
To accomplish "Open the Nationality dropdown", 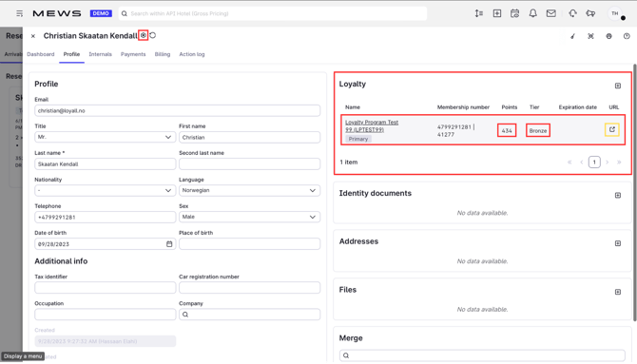I will coord(106,190).
